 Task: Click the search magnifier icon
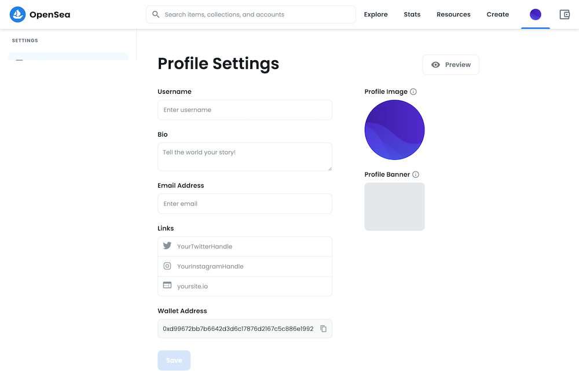click(156, 14)
